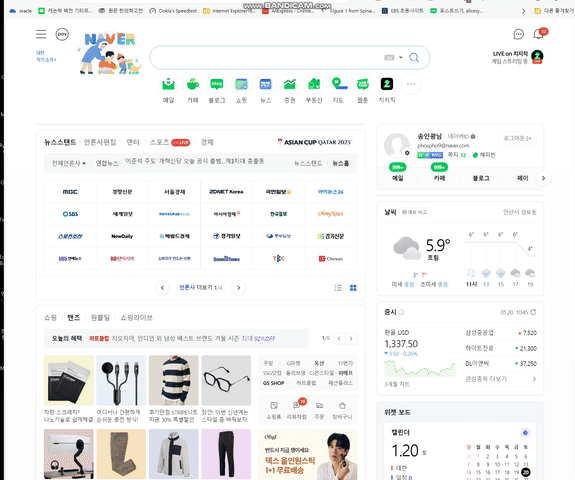Open the Naver Pay icon
Screen dimensions: 575x480
point(62,34)
